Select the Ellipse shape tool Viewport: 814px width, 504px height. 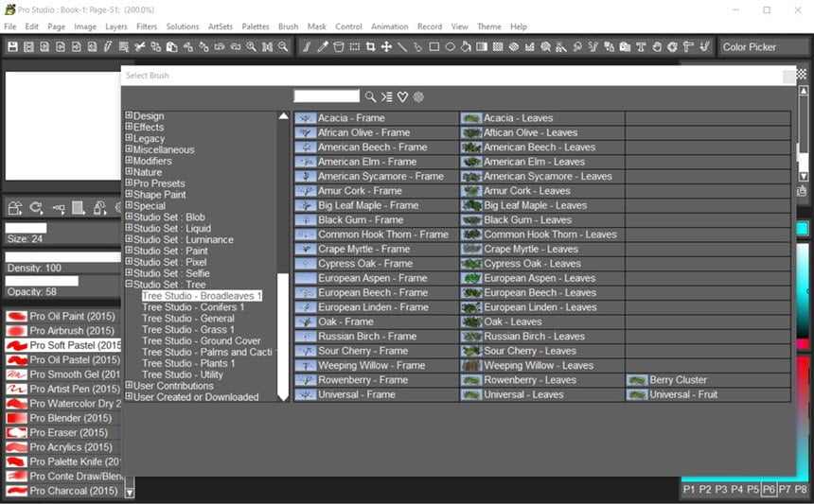[x=451, y=46]
